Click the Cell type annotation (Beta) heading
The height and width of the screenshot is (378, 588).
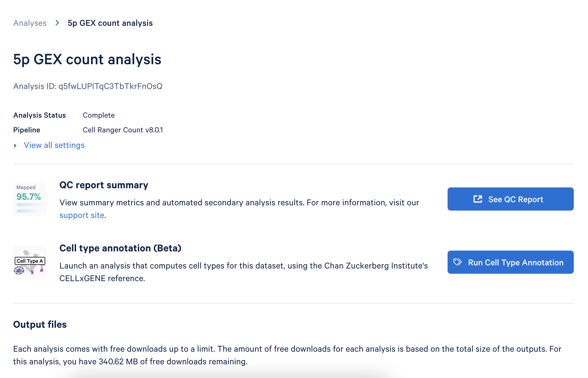(120, 248)
